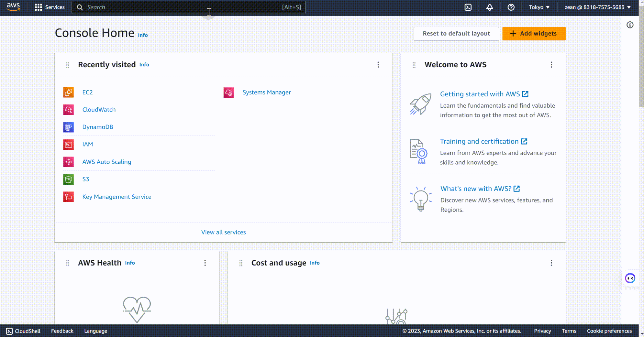Screen dimensions: 644x337
Task: Open What's new with AWS? link
Action: point(480,189)
